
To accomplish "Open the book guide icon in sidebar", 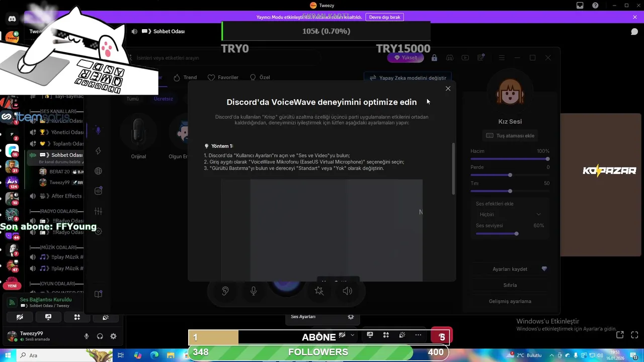I will point(98,294).
